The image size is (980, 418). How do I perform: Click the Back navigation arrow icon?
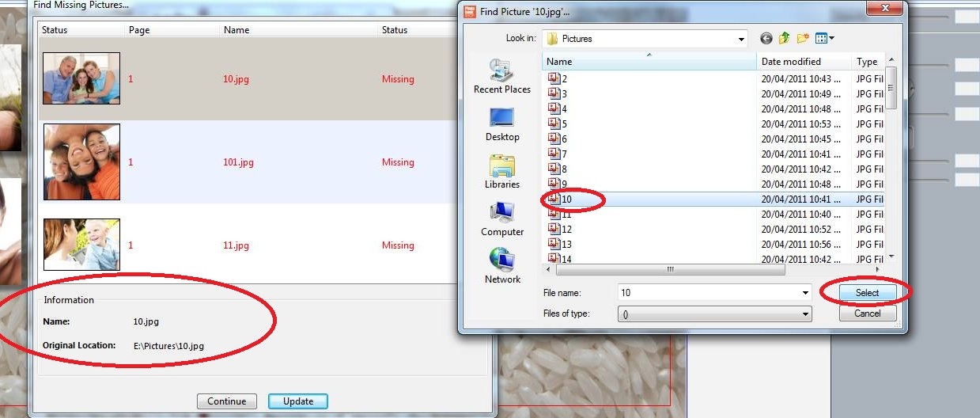coord(766,38)
